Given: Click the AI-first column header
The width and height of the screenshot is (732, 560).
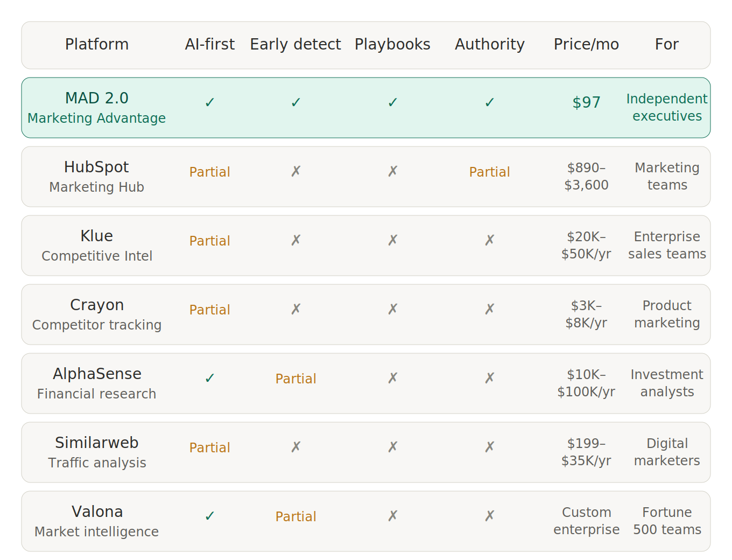Looking at the screenshot, I should point(210,44).
